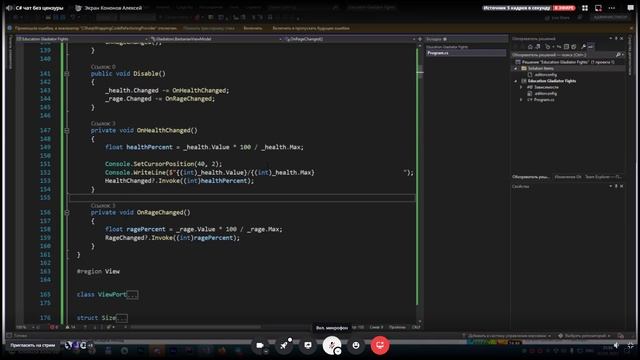Image resolution: width=640 pixels, height=360 pixels.
Task: Collapse the OnRageChanged() method fold marker
Action: [x=67, y=213]
